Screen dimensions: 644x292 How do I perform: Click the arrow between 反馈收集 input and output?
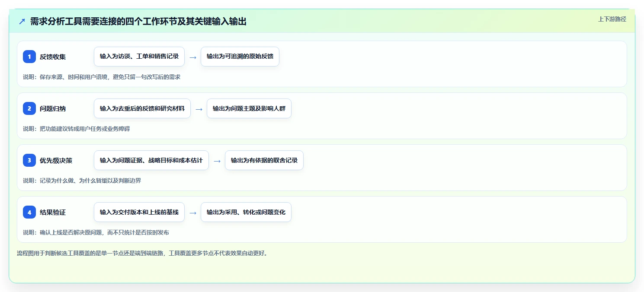point(193,57)
